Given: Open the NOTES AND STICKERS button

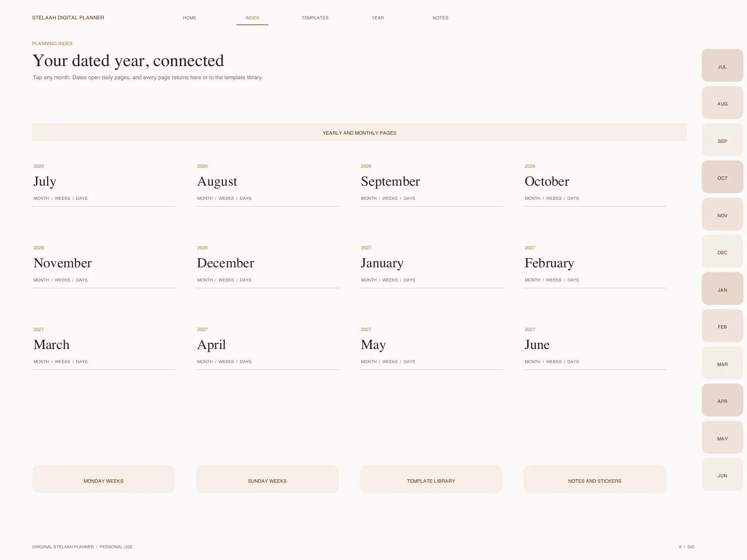Looking at the screenshot, I should coord(595,479).
